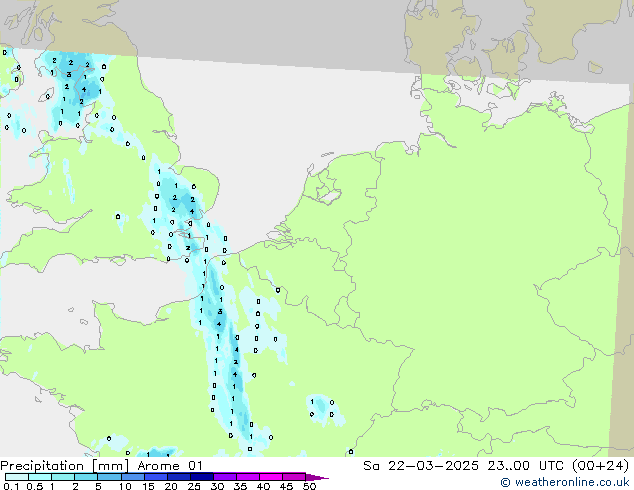Viewport: 634px width, 490px height.
Task: Pick the 15–20 mm blue legend swatch
Action: (x=155, y=477)
